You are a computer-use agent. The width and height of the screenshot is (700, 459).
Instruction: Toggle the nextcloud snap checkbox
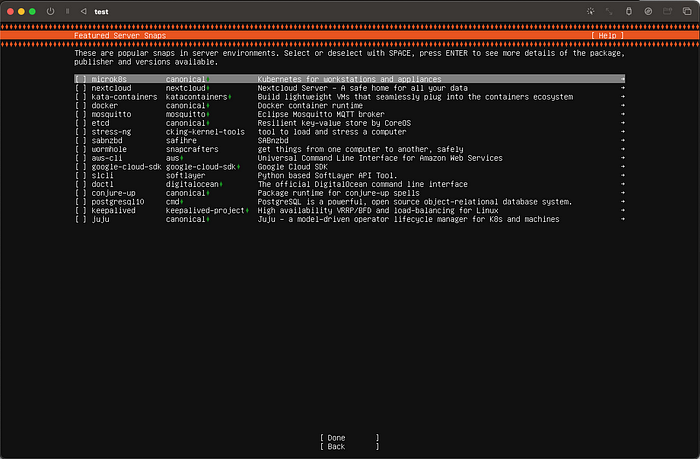click(x=81, y=88)
